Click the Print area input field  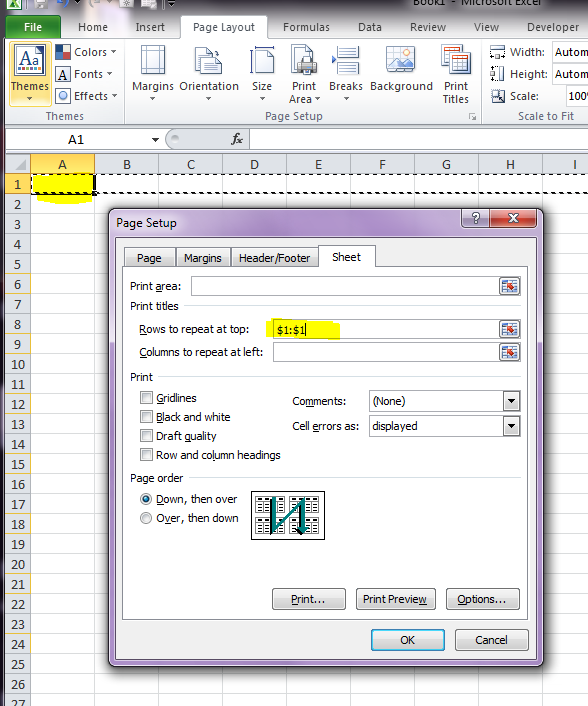[344, 286]
